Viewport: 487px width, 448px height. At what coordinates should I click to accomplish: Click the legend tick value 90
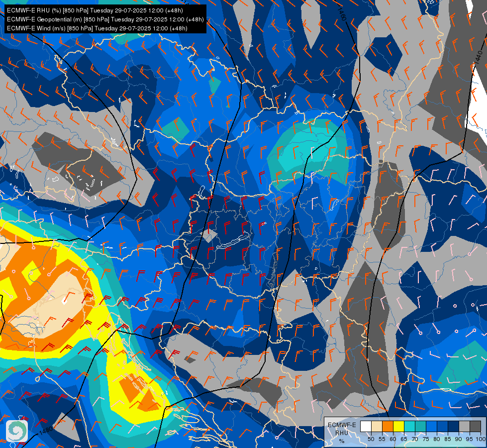(x=459, y=439)
